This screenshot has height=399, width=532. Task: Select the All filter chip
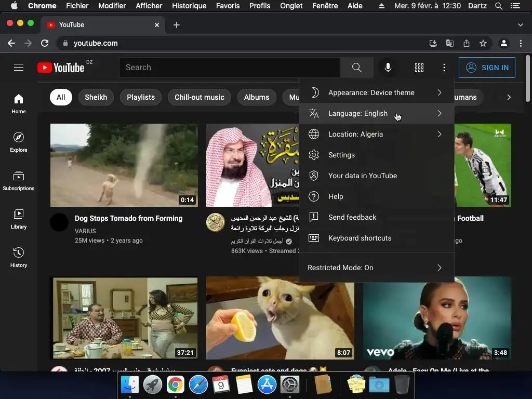61,97
